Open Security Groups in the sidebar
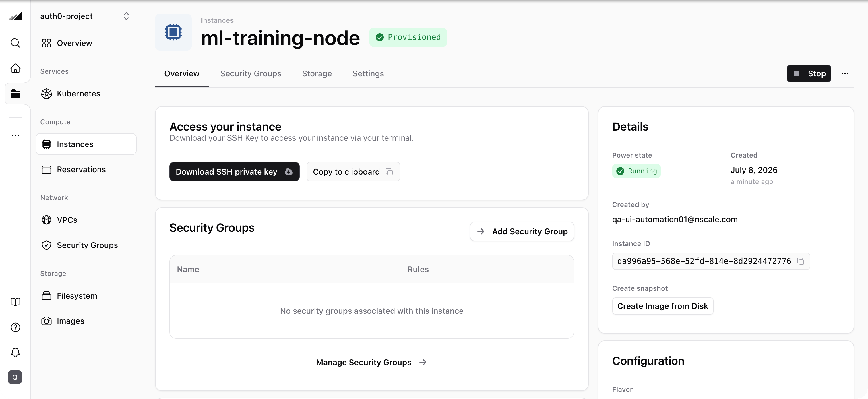 point(86,245)
